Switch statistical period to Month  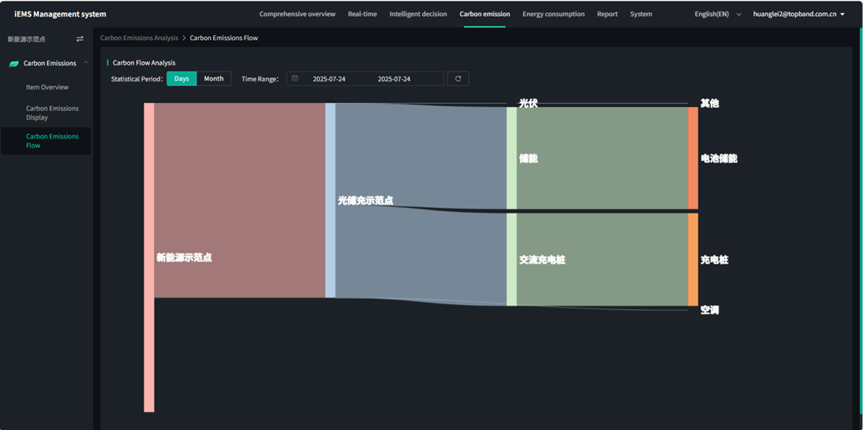(x=214, y=78)
